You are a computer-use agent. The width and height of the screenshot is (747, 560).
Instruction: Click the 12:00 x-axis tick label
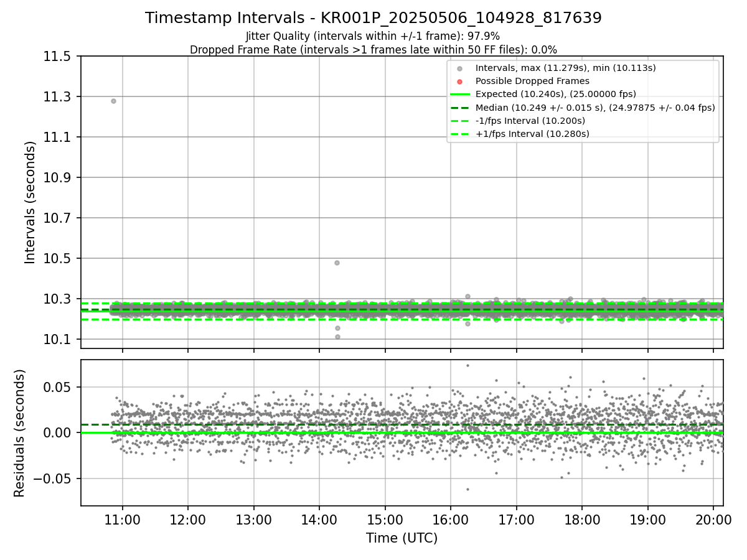(188, 520)
